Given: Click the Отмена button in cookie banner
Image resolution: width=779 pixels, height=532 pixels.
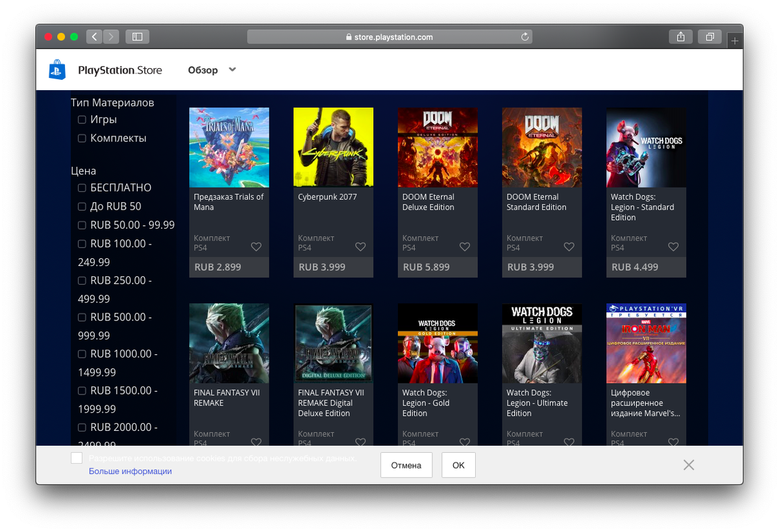Looking at the screenshot, I should [406, 465].
